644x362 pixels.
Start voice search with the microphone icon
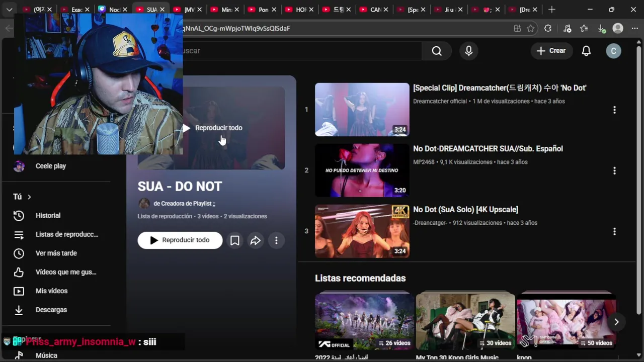click(469, 51)
